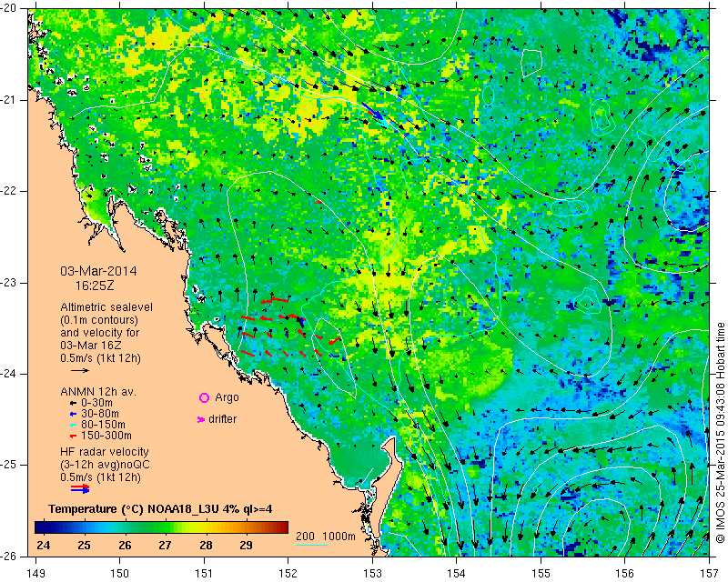
Task: Click the magenta drifter arrow symbol
Action: (x=201, y=419)
